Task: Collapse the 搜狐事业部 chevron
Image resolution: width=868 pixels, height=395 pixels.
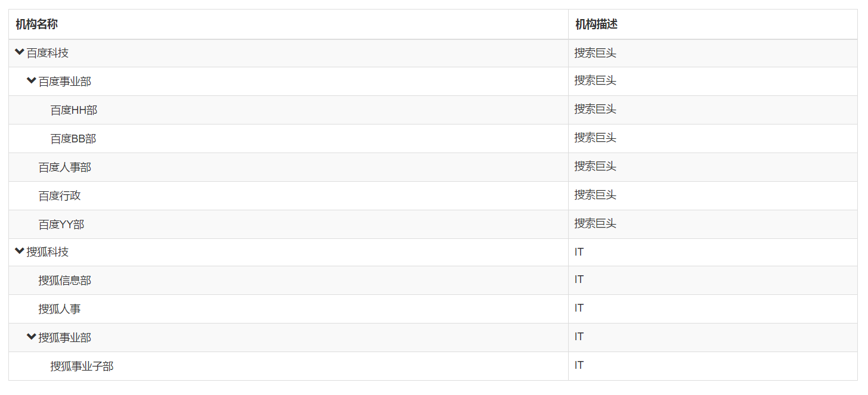Action: (x=32, y=337)
